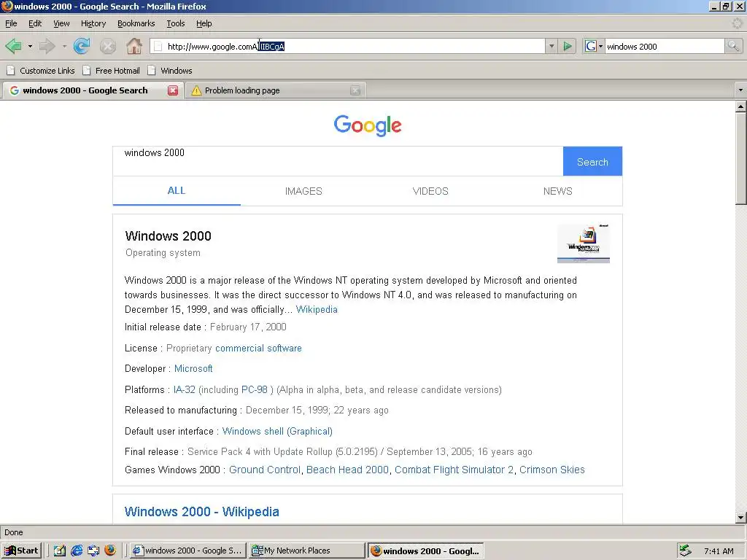Select the windows 2000 Google Search tab
This screenshot has width=747, height=560.
pyautogui.click(x=92, y=90)
